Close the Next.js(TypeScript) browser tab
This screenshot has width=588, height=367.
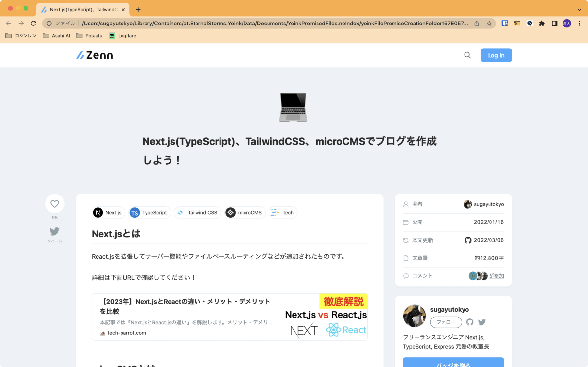123,9
